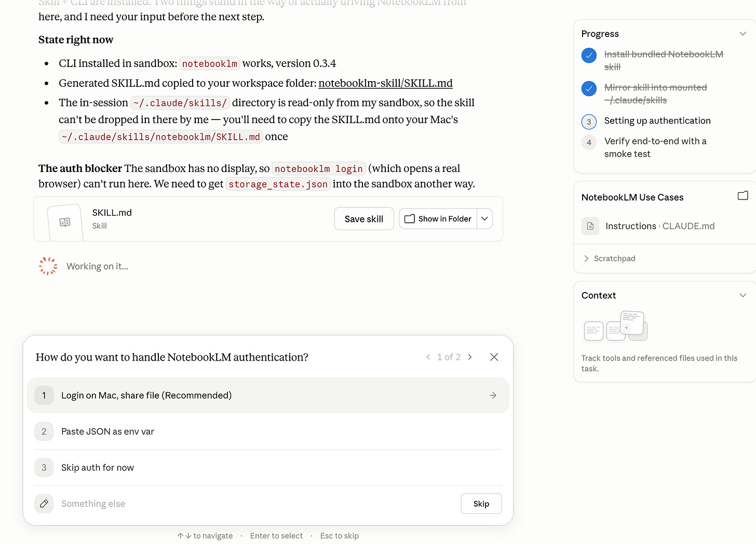
Task: Collapse the Context panel
Action: click(x=743, y=295)
